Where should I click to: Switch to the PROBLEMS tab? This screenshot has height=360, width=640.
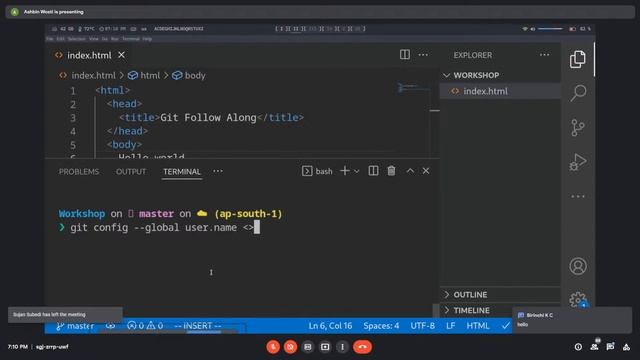tap(79, 171)
